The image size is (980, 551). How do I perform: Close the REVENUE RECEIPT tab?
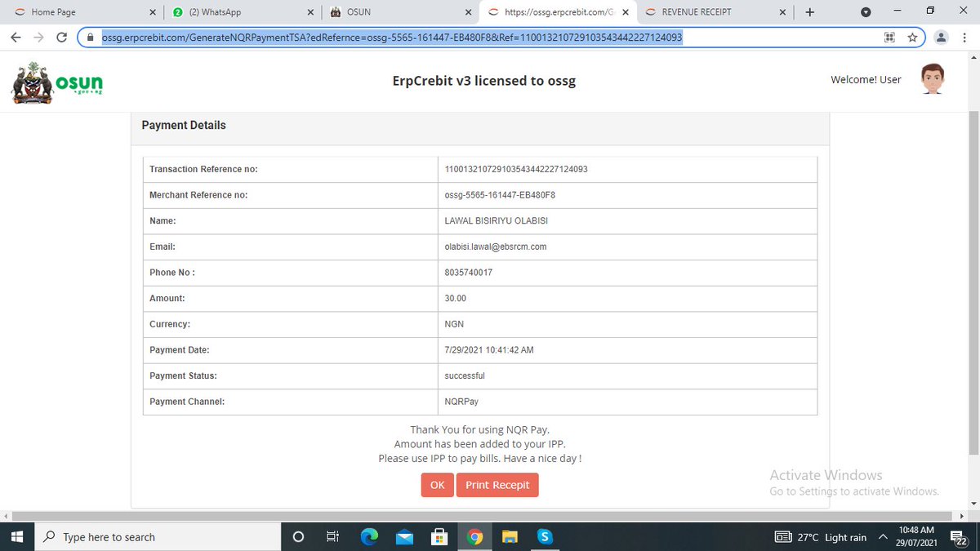click(x=782, y=12)
